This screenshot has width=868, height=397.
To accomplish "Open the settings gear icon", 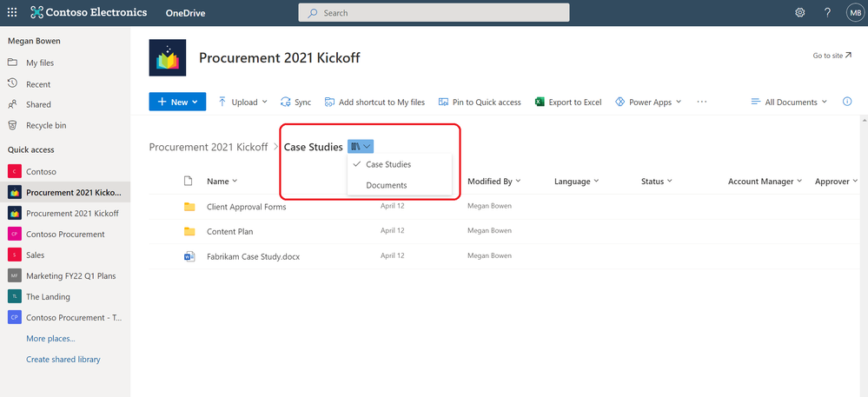I will tap(800, 12).
